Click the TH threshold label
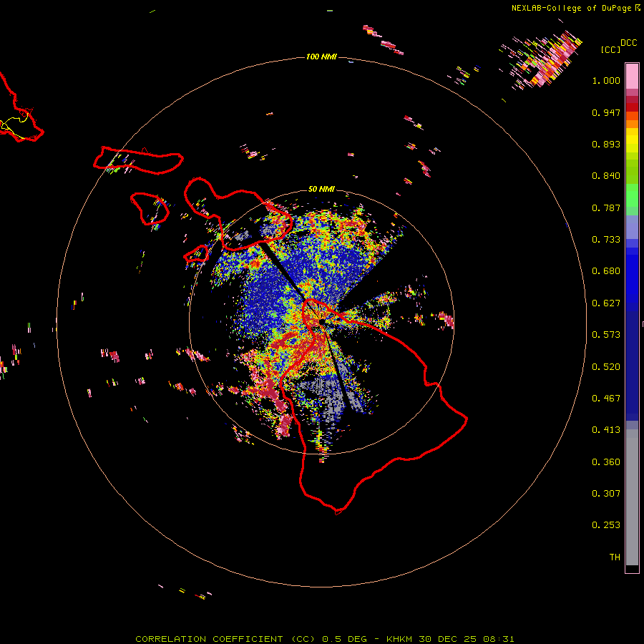The image size is (644, 644). [615, 557]
